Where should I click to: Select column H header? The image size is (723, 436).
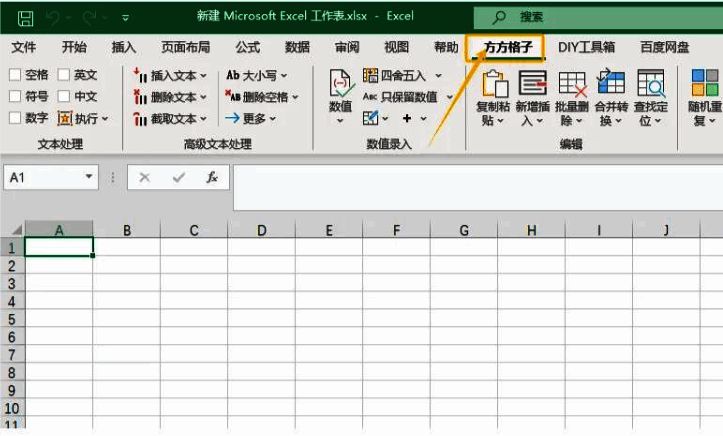click(531, 230)
